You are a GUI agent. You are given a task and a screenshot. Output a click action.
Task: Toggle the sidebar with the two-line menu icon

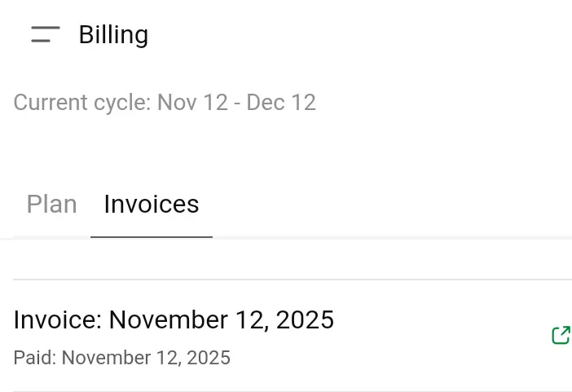click(46, 34)
